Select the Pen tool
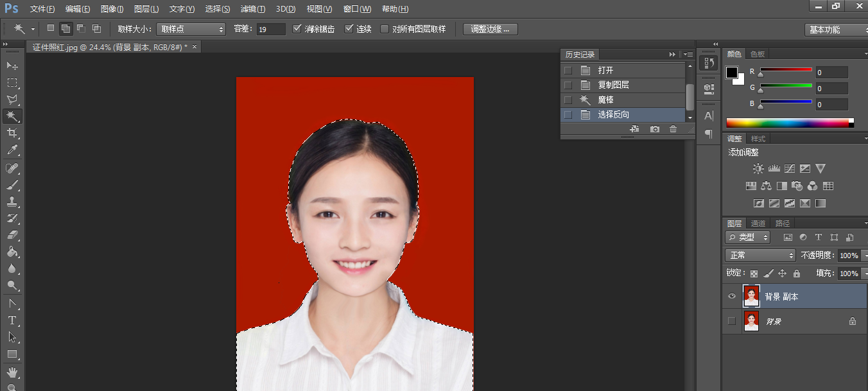This screenshot has width=868, height=391. pos(12,303)
